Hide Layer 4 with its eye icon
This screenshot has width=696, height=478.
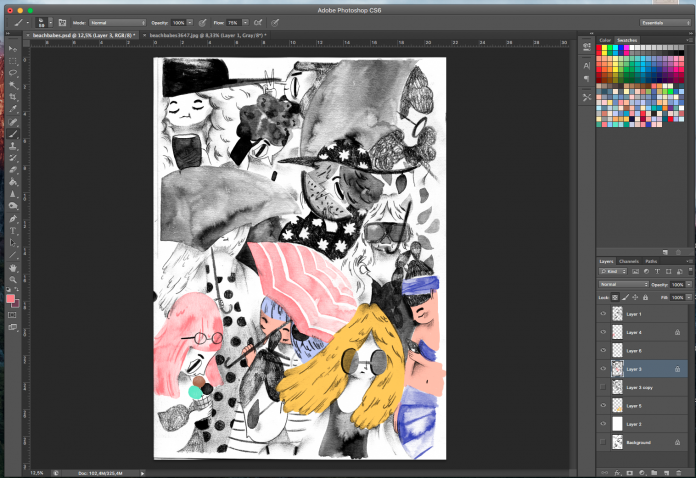coord(603,332)
